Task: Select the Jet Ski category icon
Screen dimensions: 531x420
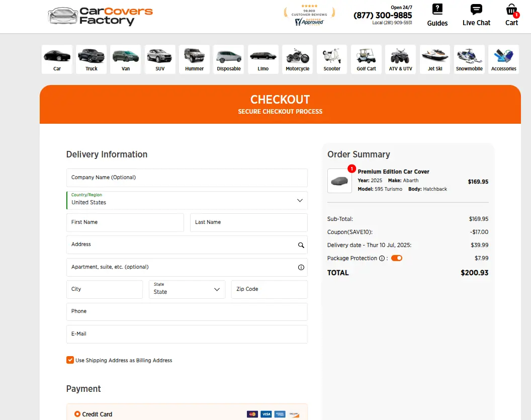Action: coord(434,59)
